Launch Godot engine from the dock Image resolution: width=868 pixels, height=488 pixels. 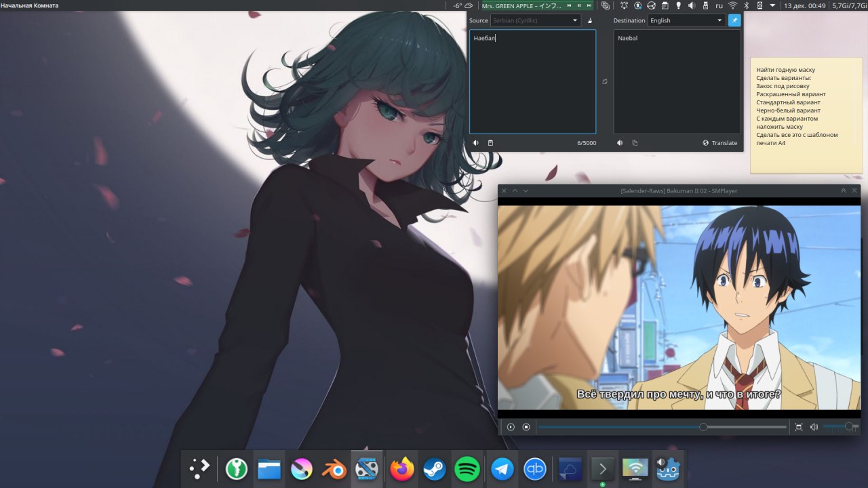(x=668, y=468)
